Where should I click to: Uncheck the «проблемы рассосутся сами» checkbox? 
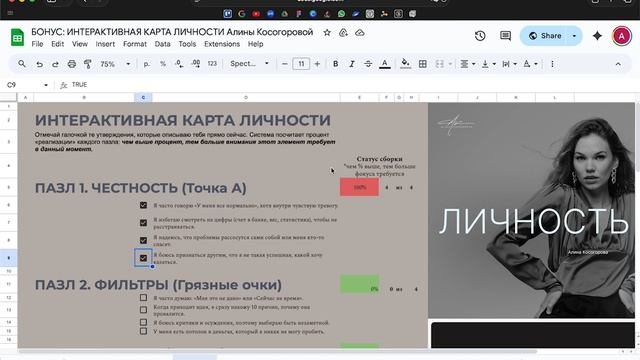tap(143, 240)
